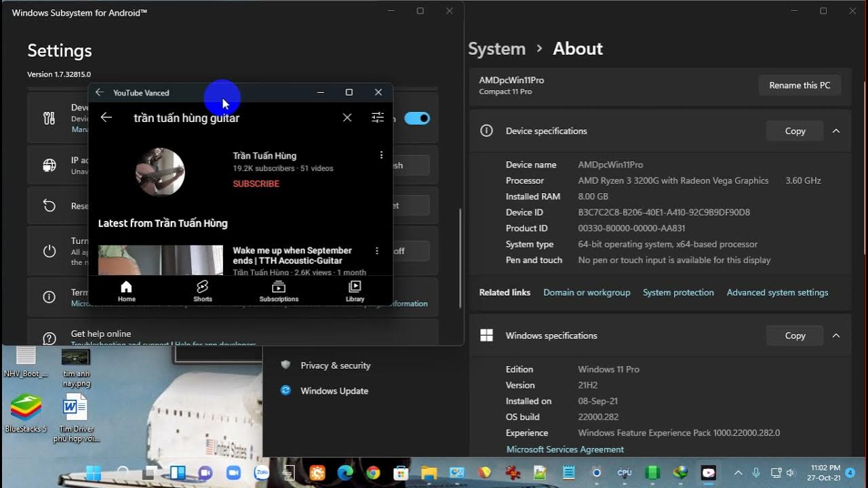This screenshot has width=868, height=488.
Task: Click the power icon in WSA Settings
Action: click(x=50, y=251)
